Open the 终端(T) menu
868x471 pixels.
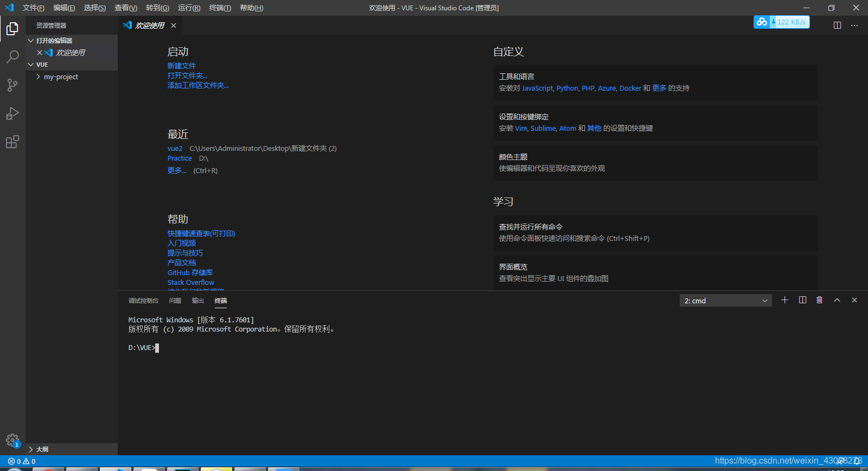(220, 8)
